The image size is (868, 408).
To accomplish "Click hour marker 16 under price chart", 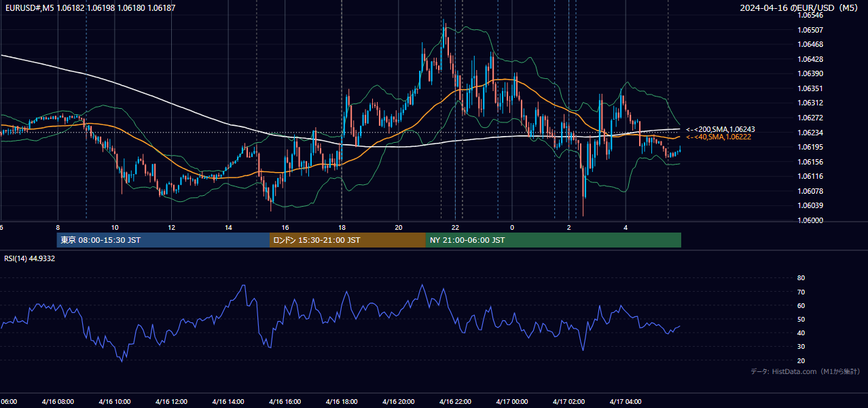I will point(285,227).
